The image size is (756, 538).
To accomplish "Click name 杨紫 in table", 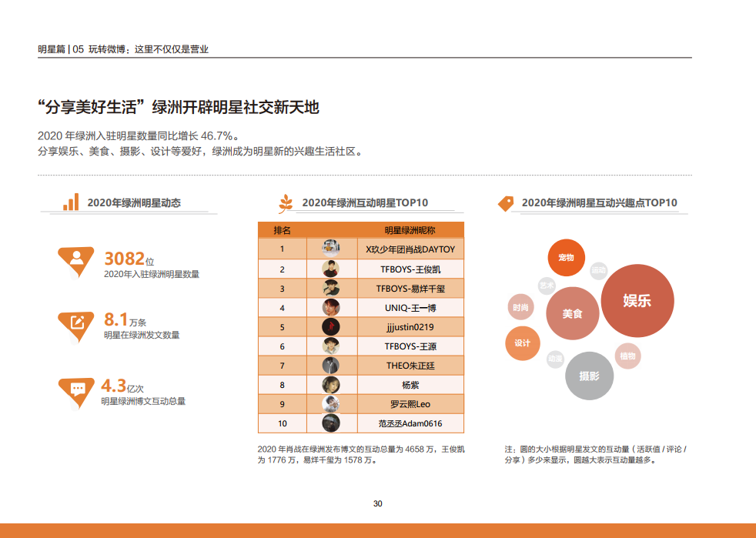I will 410,385.
